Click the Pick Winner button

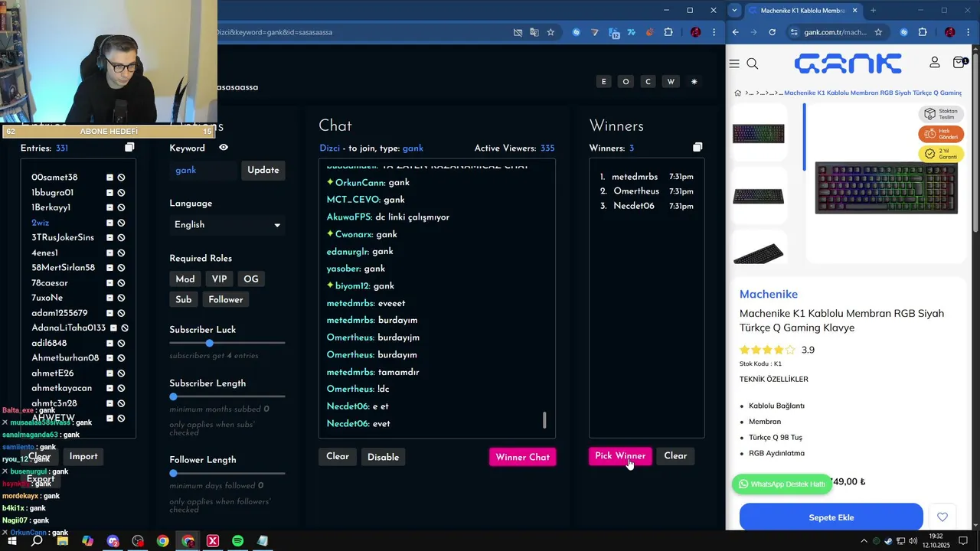click(620, 456)
